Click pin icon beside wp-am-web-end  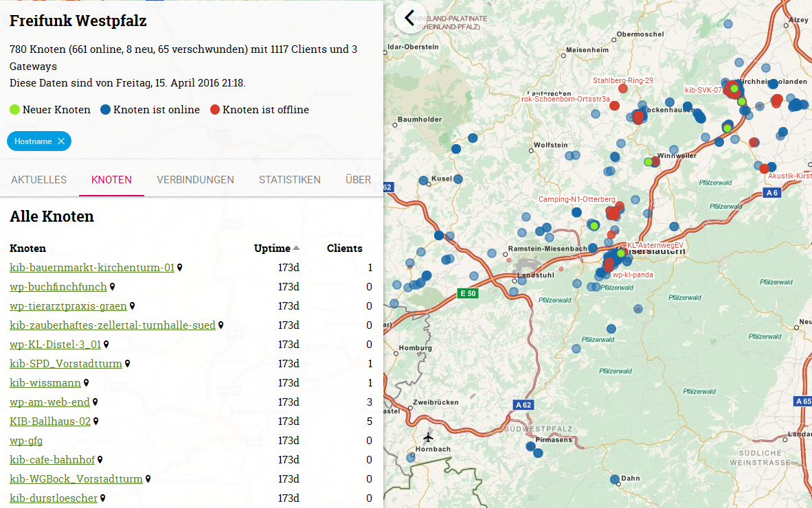coord(95,402)
